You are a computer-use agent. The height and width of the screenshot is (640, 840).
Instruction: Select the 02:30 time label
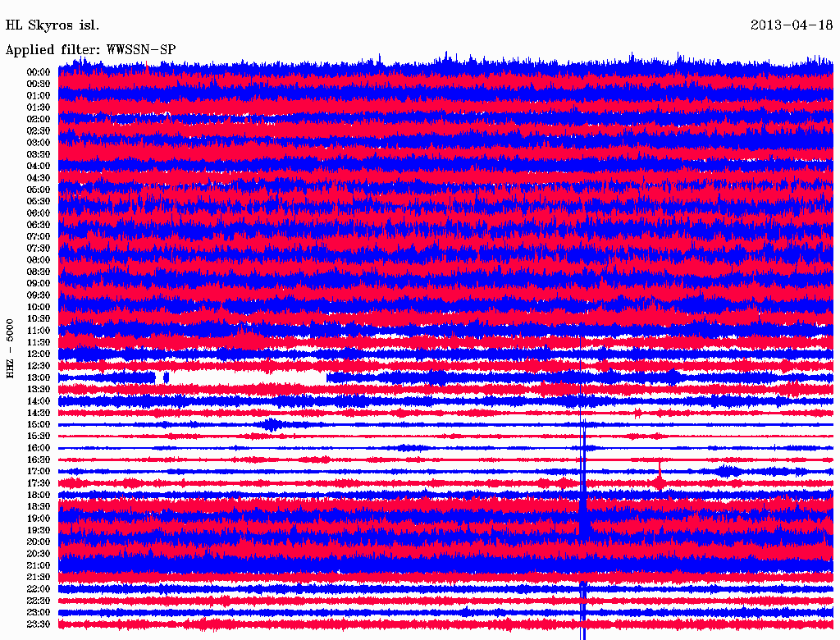tap(39, 130)
